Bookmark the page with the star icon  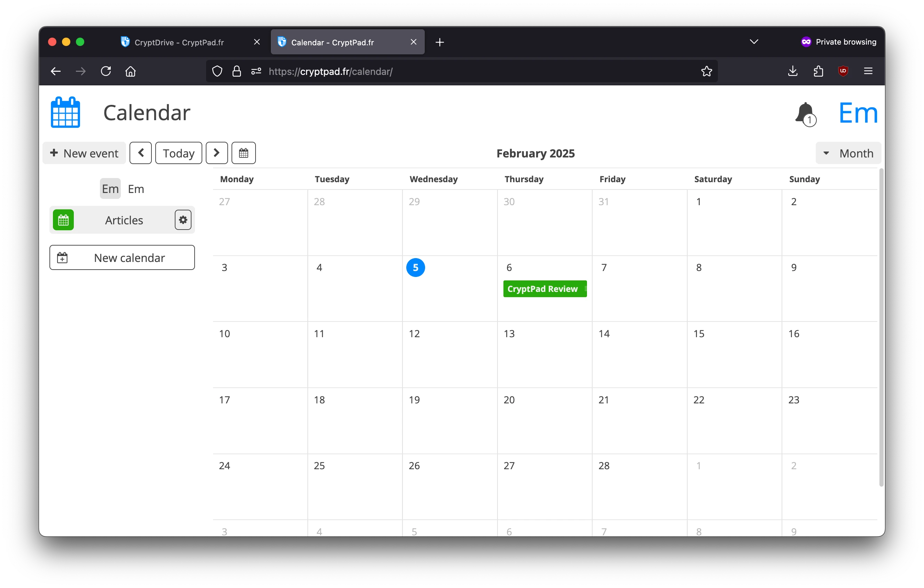(706, 71)
